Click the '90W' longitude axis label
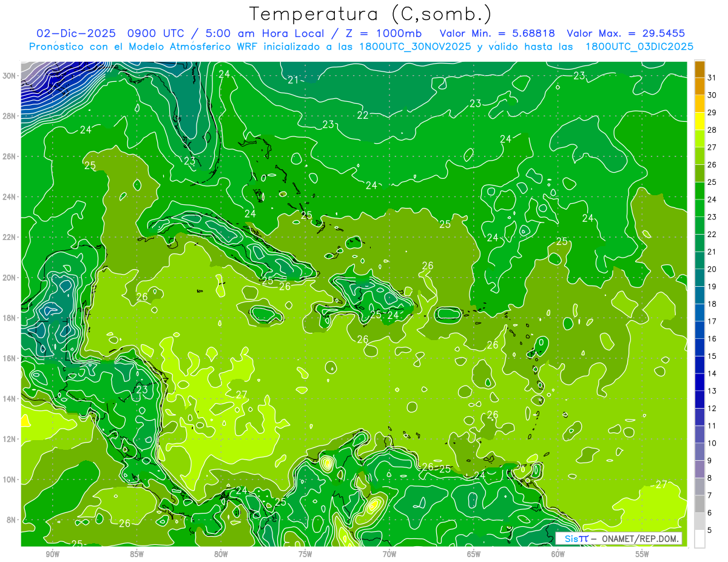Screen dimensions: 728x562 (53, 554)
